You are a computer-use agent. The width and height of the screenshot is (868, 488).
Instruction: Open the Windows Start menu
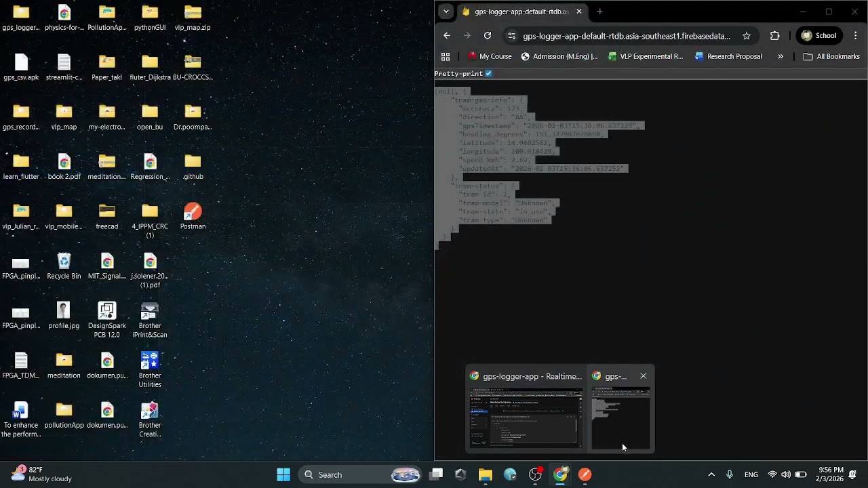click(283, 474)
